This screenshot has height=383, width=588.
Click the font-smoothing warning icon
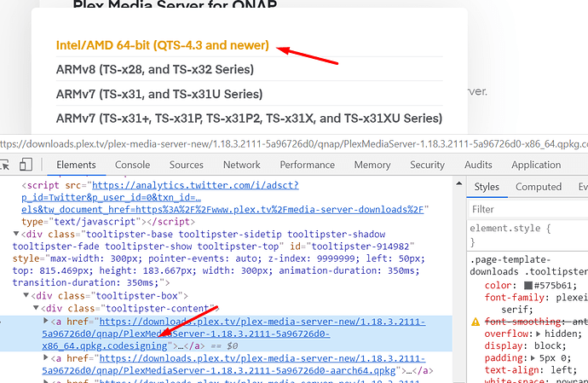click(476, 322)
